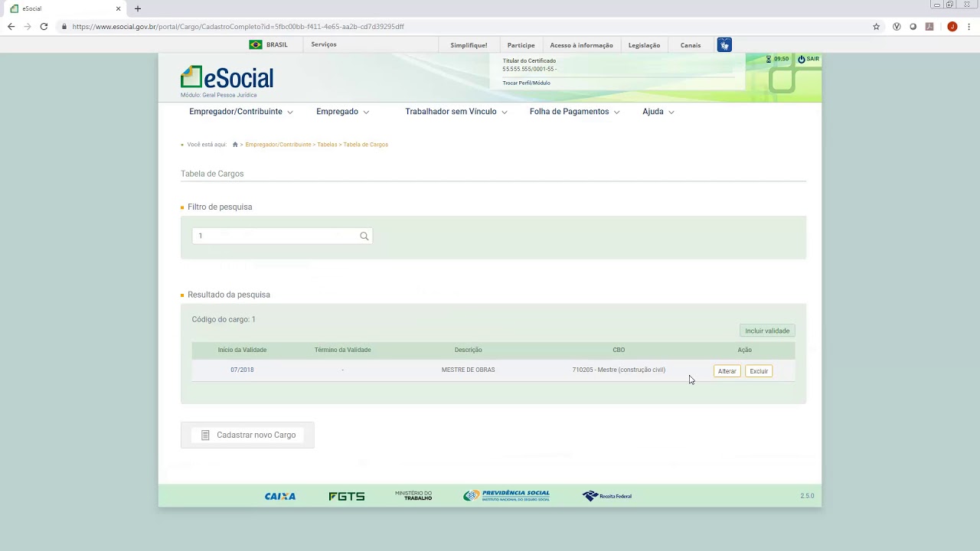Click the 710205 - Mestre CBO cell
The height and width of the screenshot is (551, 980).
pos(619,370)
